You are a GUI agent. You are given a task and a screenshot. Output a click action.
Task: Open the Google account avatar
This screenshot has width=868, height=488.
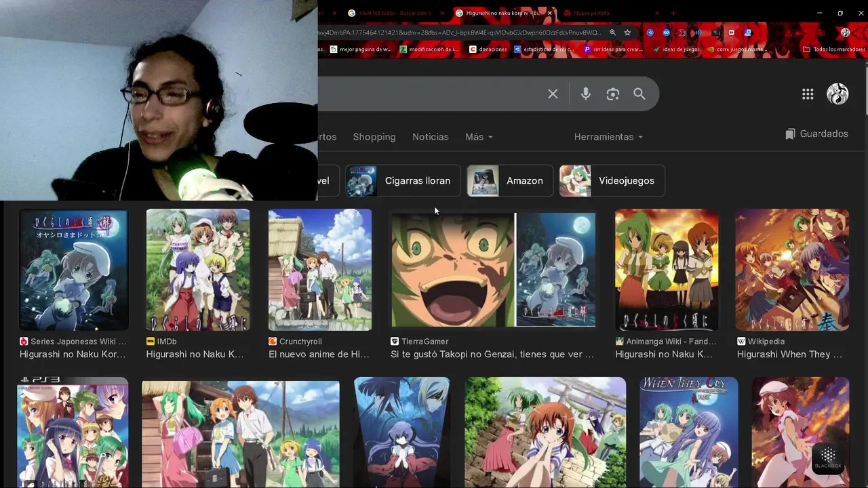point(837,94)
